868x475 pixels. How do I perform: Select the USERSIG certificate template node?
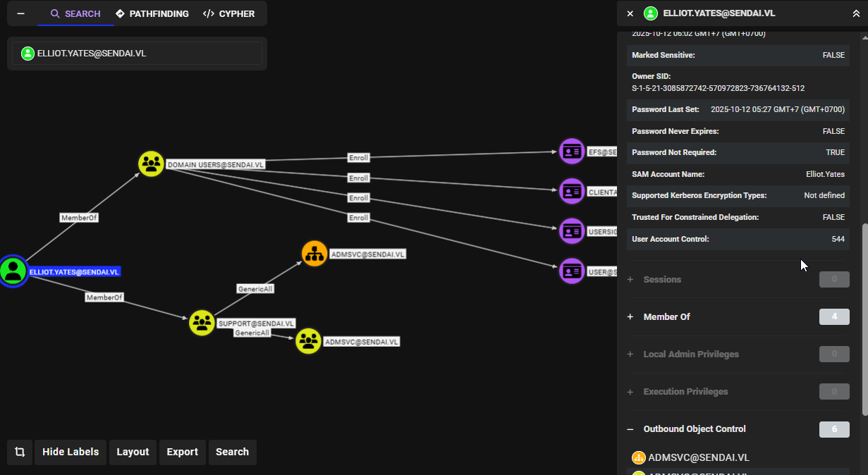tap(572, 230)
